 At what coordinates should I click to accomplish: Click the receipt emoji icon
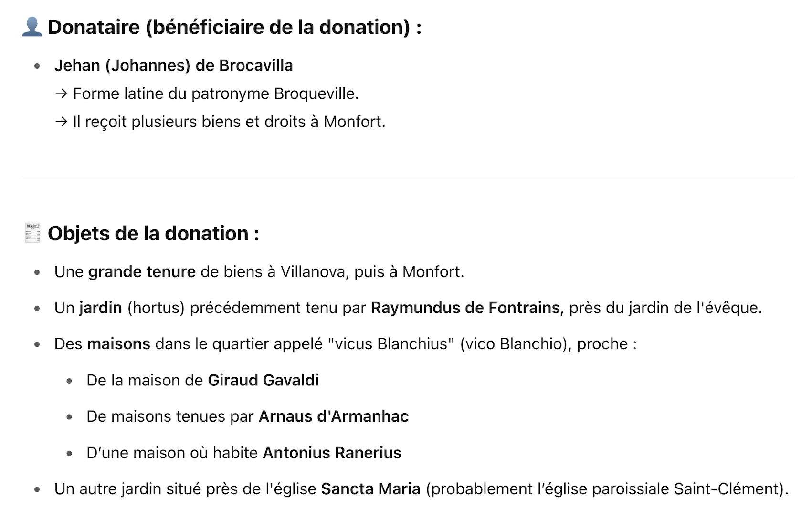tap(32, 233)
